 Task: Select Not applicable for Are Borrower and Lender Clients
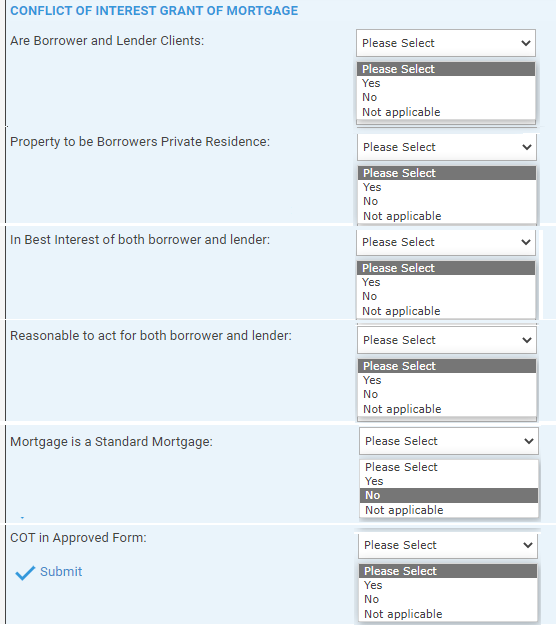446,112
